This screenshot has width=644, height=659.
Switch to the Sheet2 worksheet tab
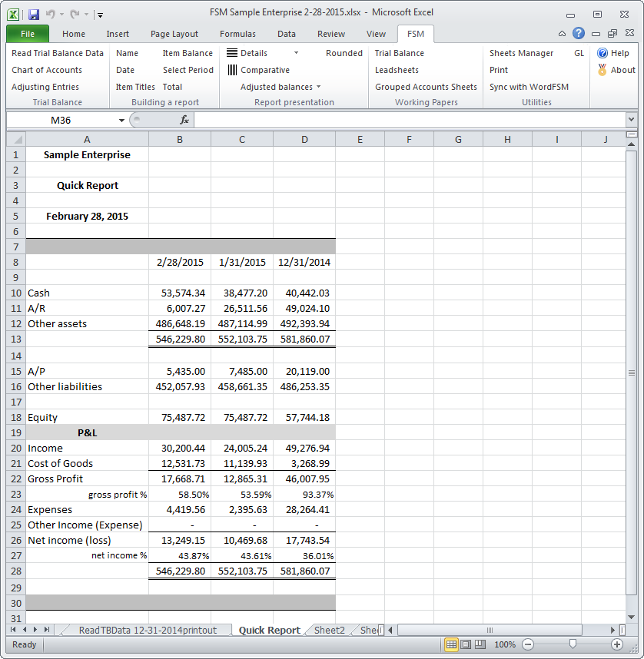pyautogui.click(x=329, y=630)
